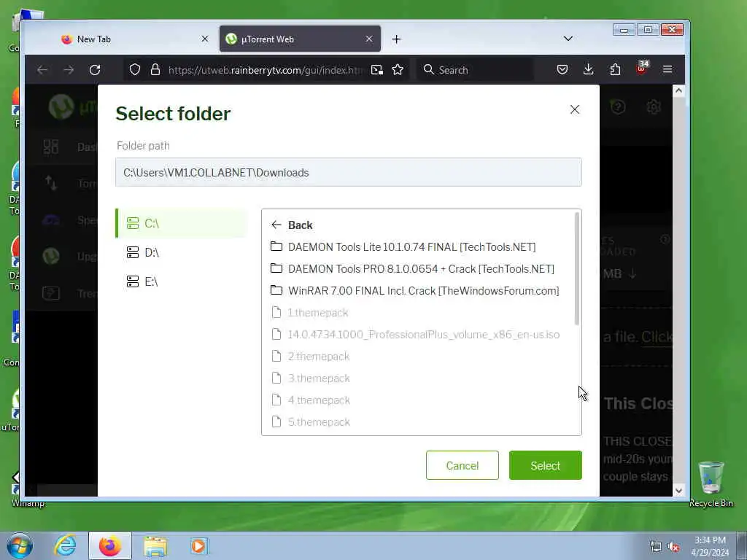Click the ProfessionalPlus_volume_x86 iso file entry
This screenshot has height=560, width=747.
click(415, 334)
